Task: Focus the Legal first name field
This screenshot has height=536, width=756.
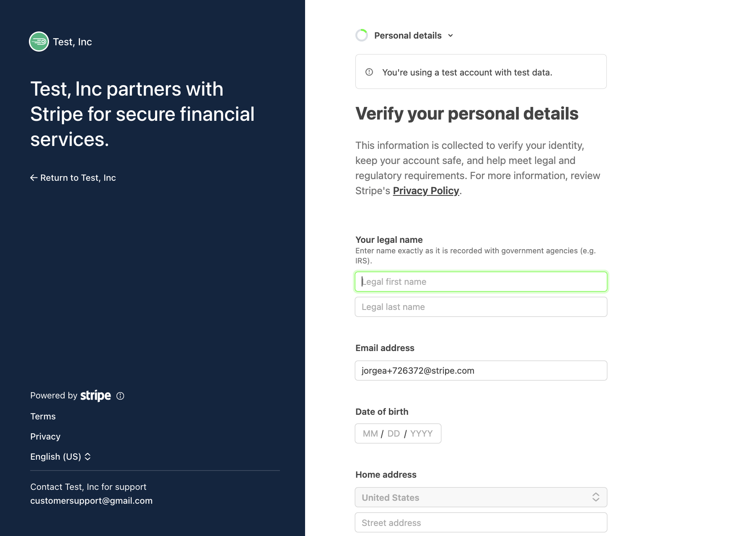Action: (481, 282)
